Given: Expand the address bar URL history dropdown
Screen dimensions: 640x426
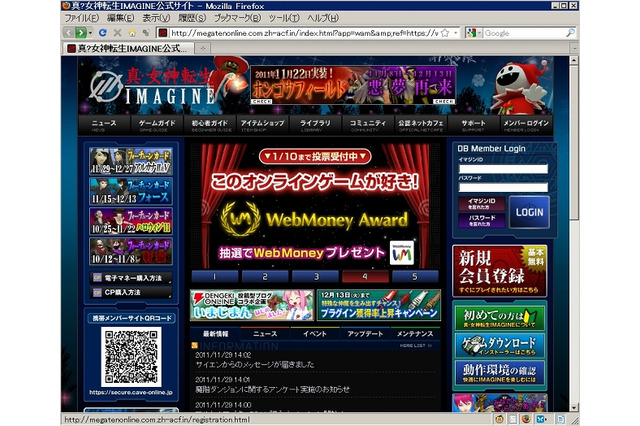Looking at the screenshot, I should [x=456, y=33].
